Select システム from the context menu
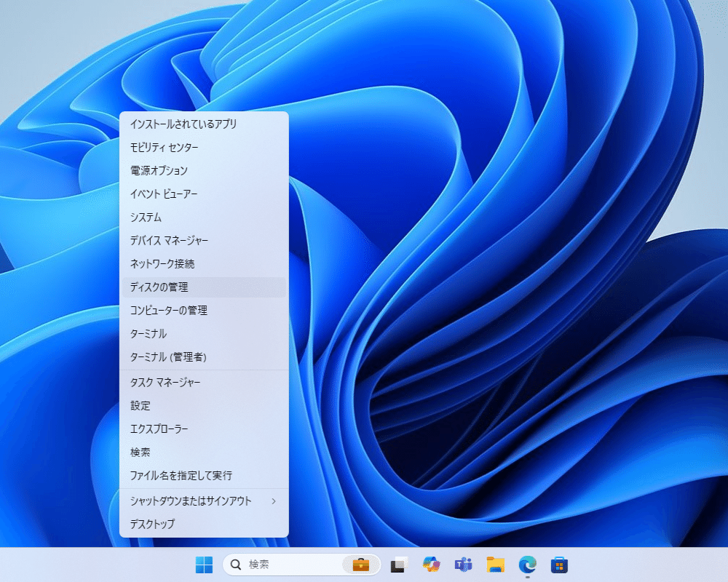Viewport: 728px width, 582px height. [204, 218]
